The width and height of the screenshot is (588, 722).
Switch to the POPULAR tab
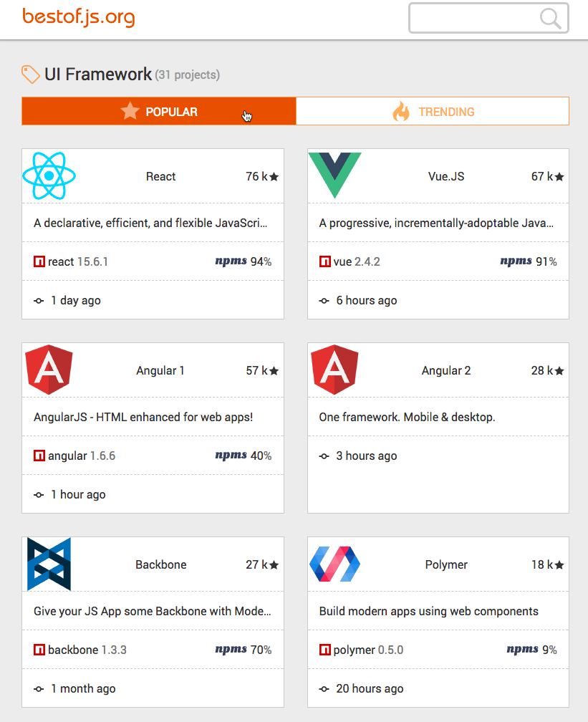(159, 111)
